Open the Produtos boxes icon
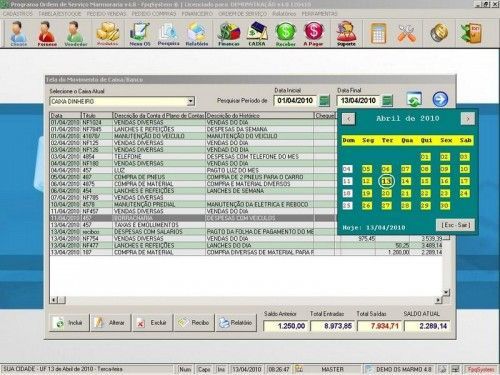Viewport: 500px width, 375px height. click(108, 33)
